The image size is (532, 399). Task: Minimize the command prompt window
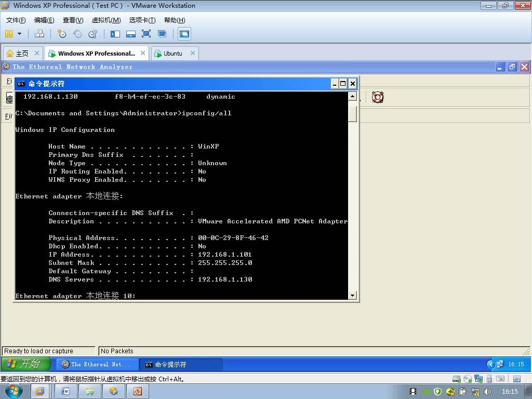(335, 84)
